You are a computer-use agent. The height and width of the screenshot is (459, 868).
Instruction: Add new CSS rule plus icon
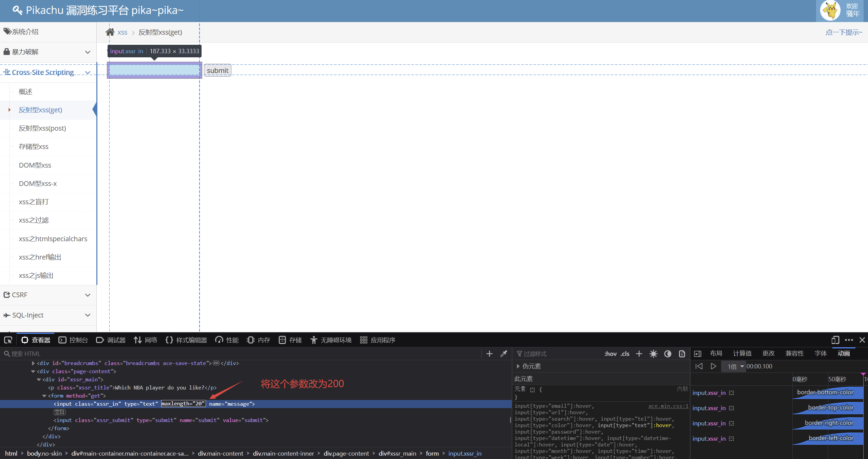639,354
